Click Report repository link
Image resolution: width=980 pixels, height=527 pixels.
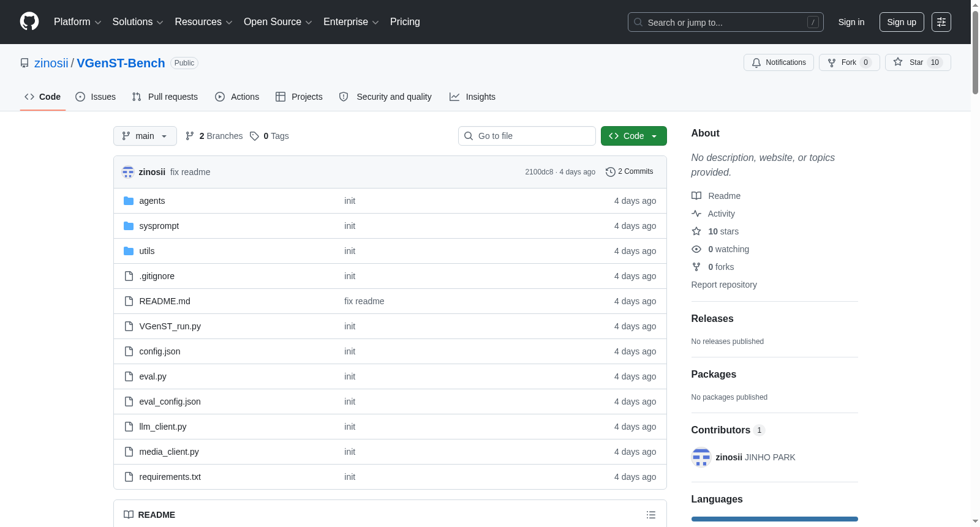click(724, 285)
